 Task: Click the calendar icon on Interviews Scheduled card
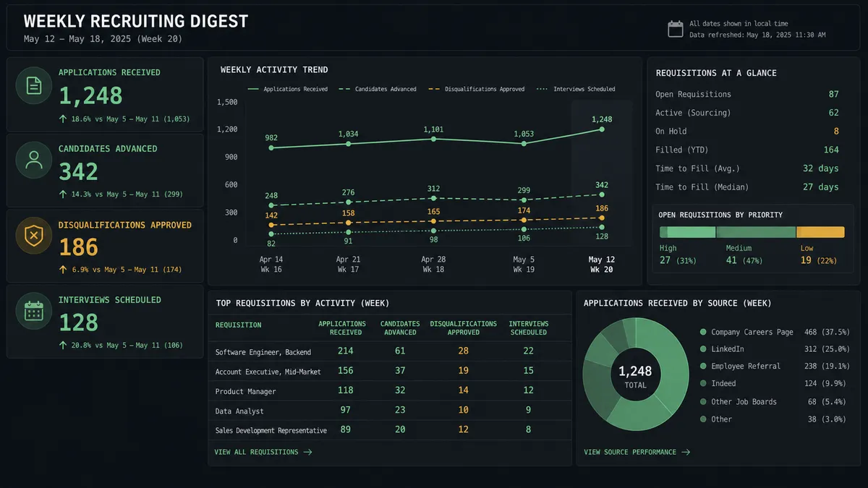33,312
